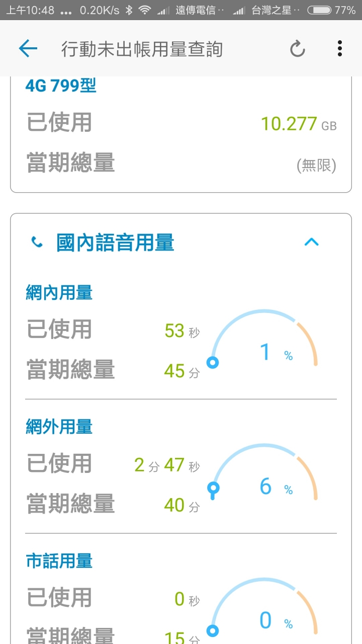This screenshot has width=362, height=644.
Task: Tap the phone icon beside 國內語音用量
Action: pos(37,243)
